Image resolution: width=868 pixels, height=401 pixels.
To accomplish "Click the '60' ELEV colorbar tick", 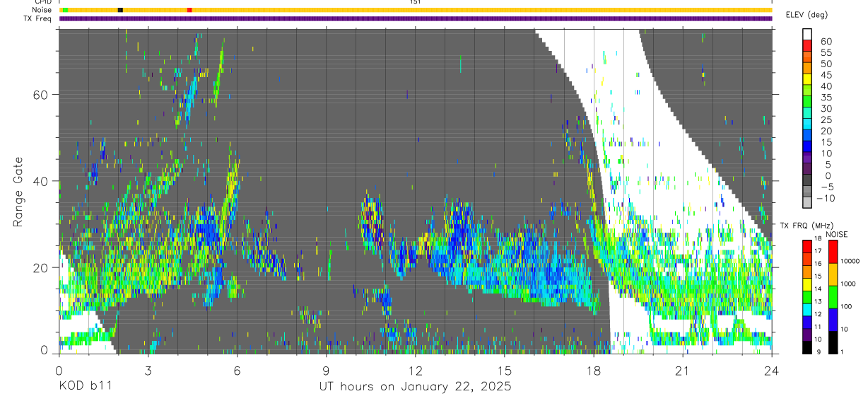I will (826, 41).
